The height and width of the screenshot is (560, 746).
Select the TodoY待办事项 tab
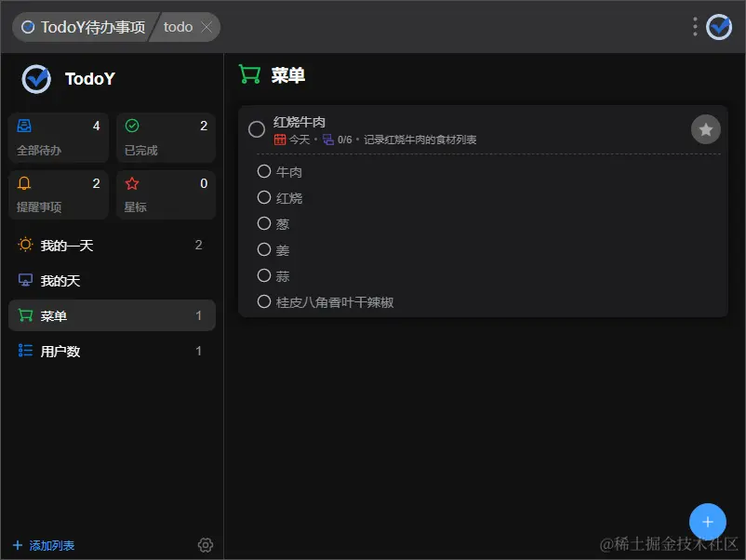coord(84,27)
